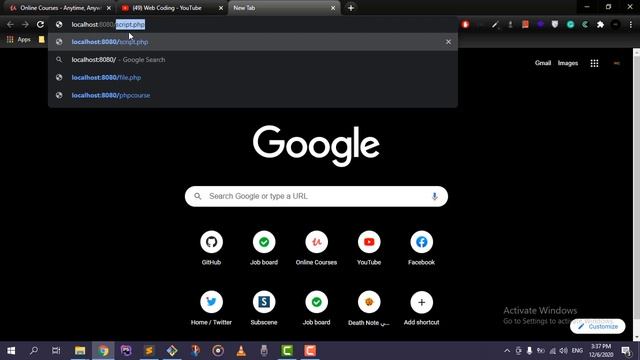Open the Online Courses shortcut tile
The height and width of the screenshot is (360, 640).
click(x=316, y=247)
